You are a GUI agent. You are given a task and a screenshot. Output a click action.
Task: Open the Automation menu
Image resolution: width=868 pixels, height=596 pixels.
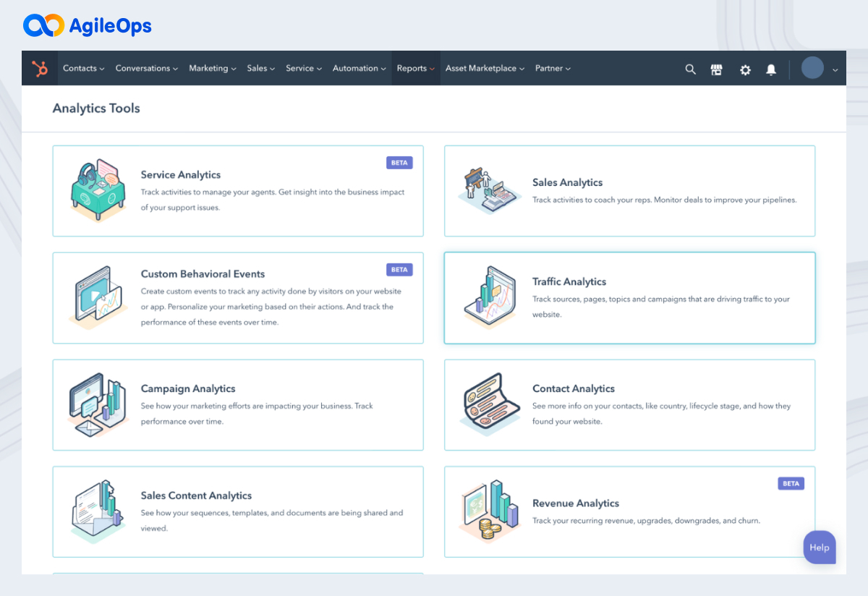click(x=359, y=69)
